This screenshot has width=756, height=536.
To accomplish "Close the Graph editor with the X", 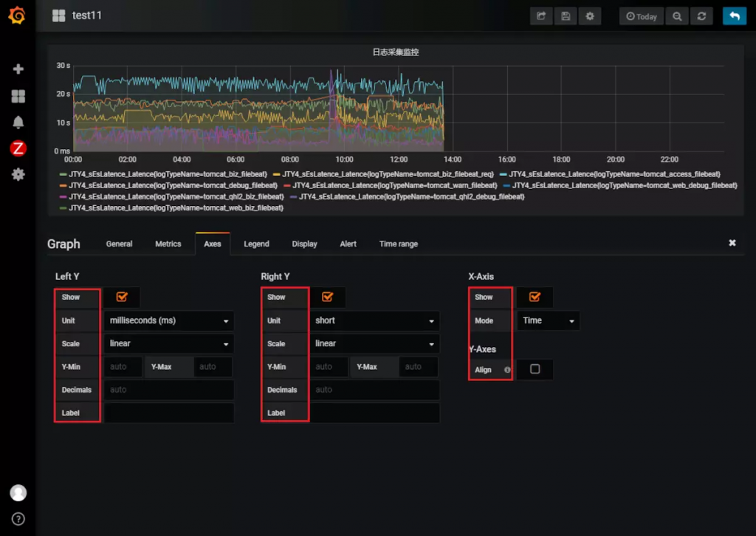I will 732,243.
